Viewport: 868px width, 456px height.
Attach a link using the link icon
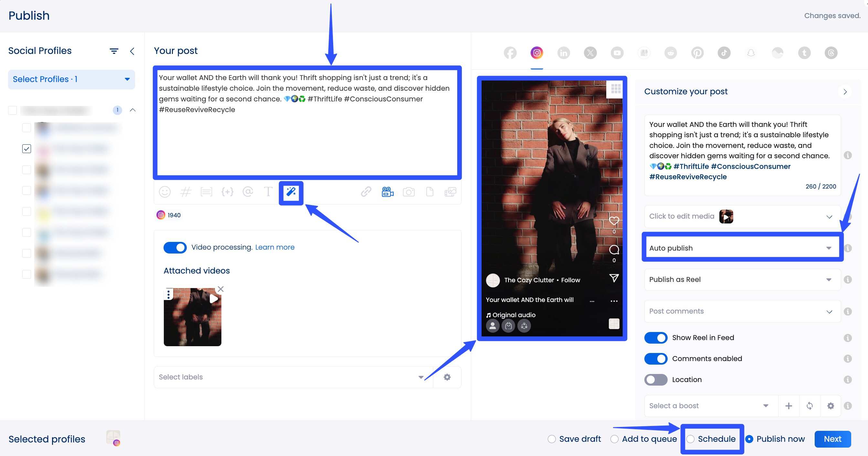(365, 192)
